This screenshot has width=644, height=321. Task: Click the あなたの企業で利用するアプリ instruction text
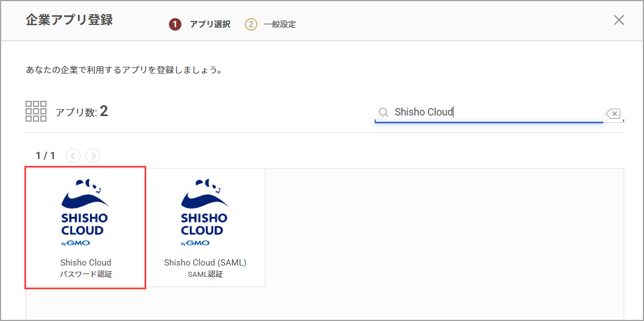(x=124, y=70)
